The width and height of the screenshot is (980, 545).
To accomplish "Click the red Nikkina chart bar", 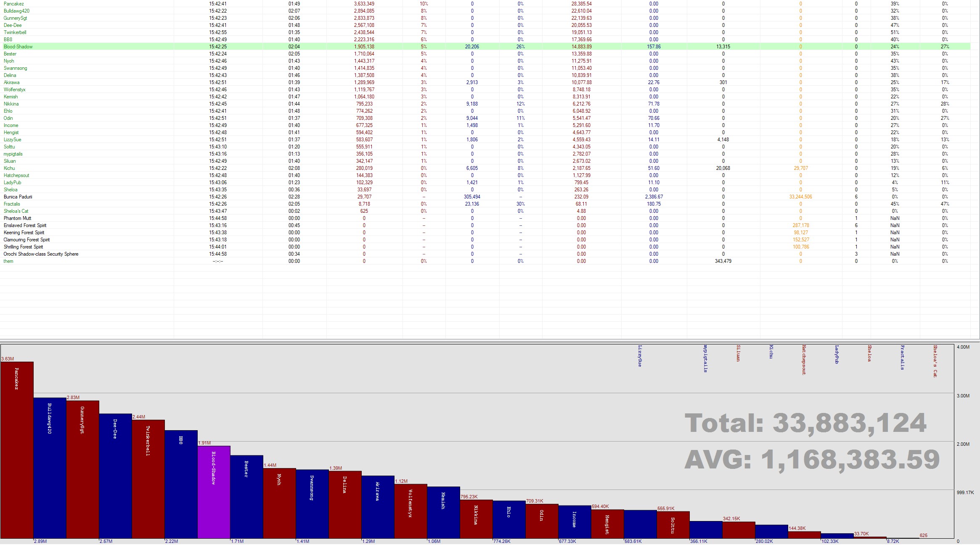I will click(476, 519).
